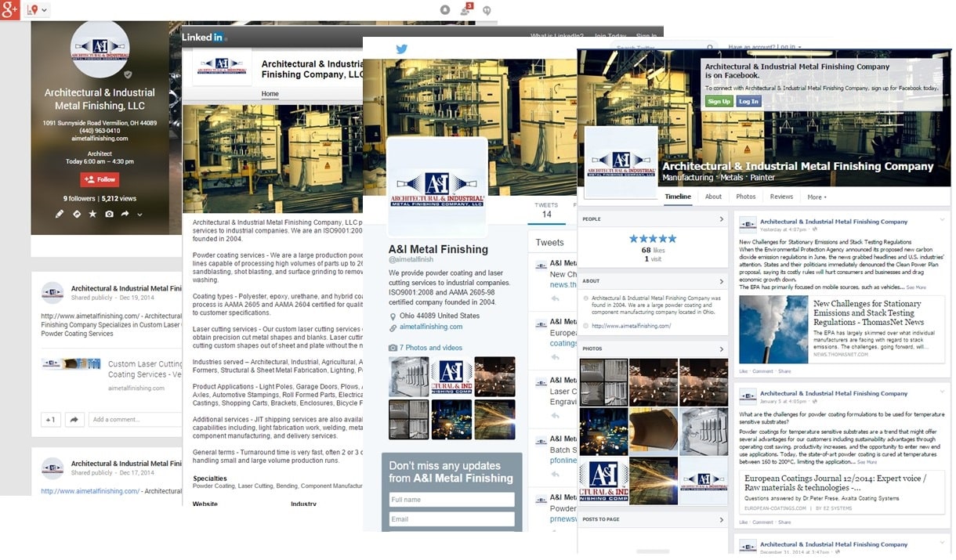Open the 7 Photos and videos link
The width and height of the screenshot is (956, 560).
(431, 348)
